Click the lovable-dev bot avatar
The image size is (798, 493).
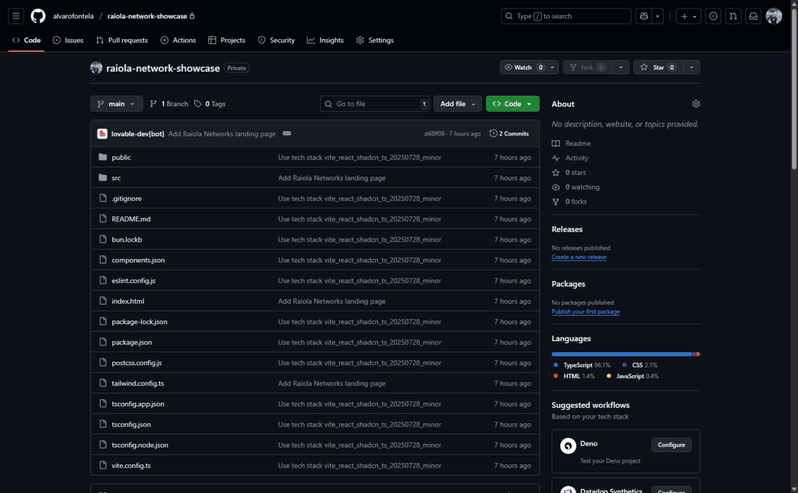[x=102, y=134]
